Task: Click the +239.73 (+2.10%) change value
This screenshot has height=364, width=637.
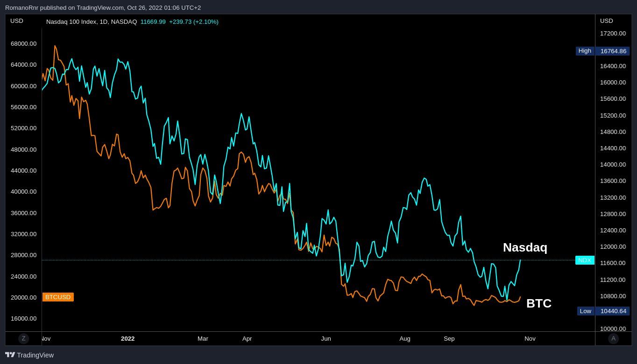Action: (194, 22)
